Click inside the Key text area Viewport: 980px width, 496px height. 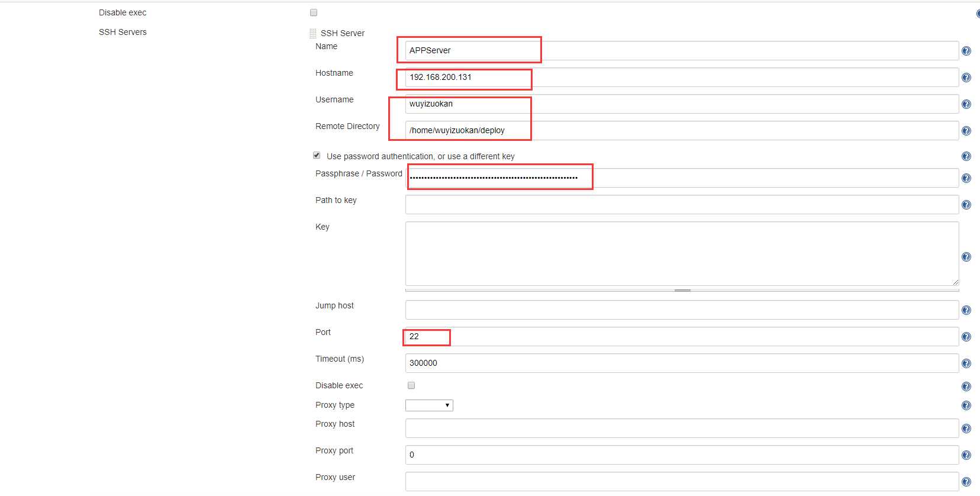tap(682, 254)
